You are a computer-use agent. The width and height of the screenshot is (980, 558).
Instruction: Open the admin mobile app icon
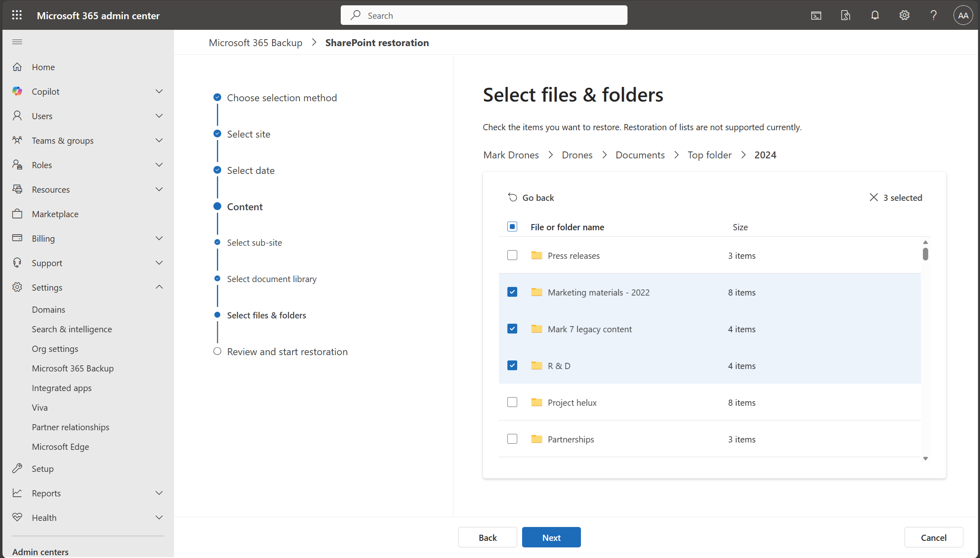click(x=845, y=16)
